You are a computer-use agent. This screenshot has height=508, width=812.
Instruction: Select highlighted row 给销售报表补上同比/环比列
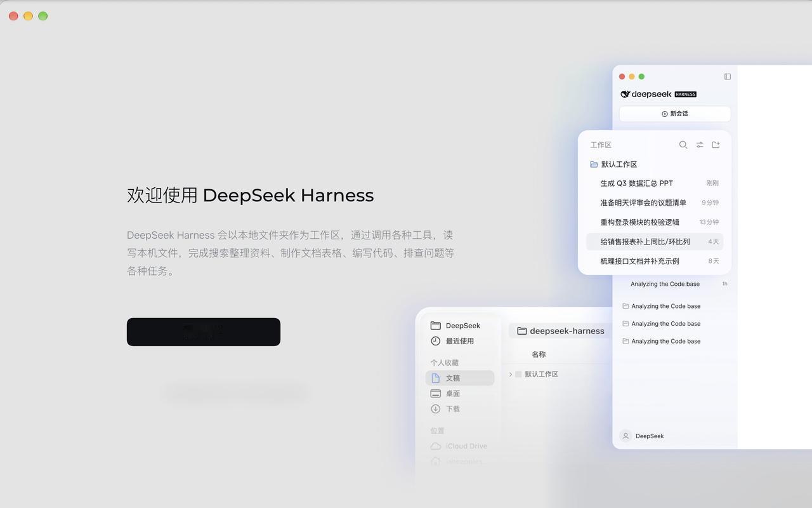(655, 241)
